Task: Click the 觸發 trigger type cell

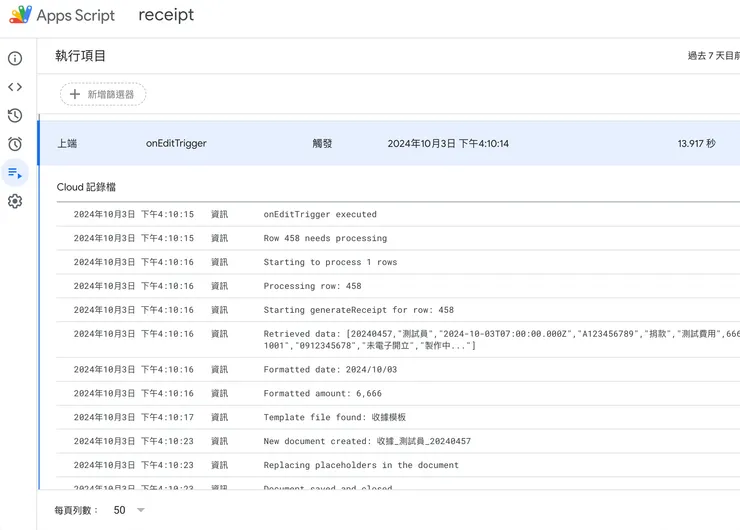Action: (322, 143)
